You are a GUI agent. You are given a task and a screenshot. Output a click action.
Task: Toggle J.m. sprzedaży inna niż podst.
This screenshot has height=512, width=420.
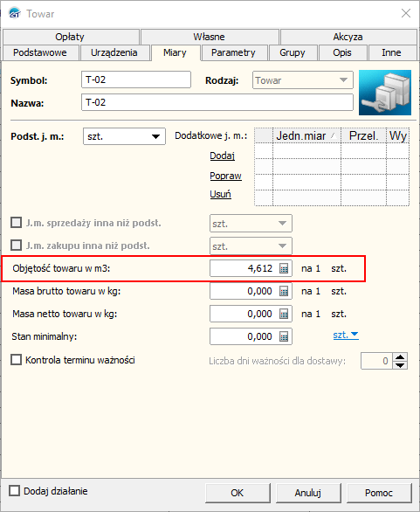point(16,223)
